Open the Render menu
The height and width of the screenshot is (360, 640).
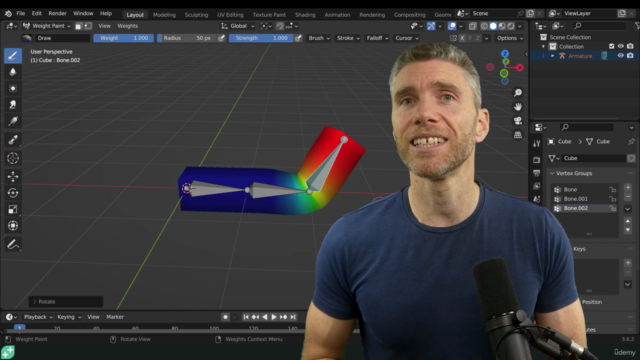[57, 13]
